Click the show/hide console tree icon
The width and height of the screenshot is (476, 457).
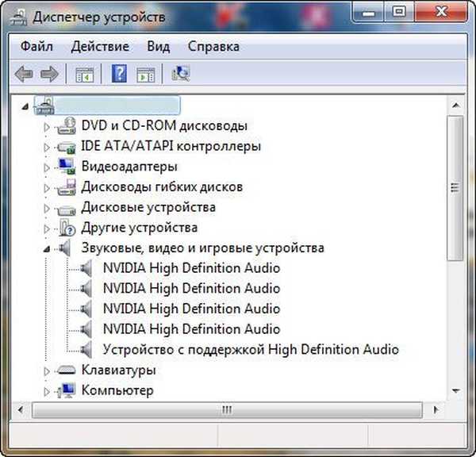(x=84, y=75)
